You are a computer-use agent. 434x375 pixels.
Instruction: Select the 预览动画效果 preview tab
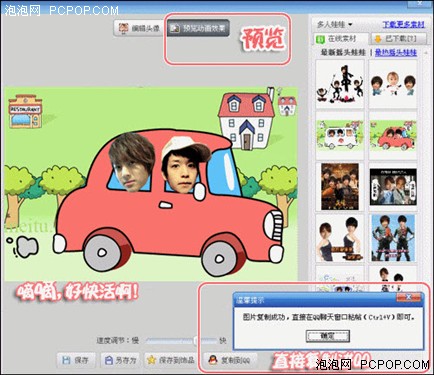[x=198, y=28]
